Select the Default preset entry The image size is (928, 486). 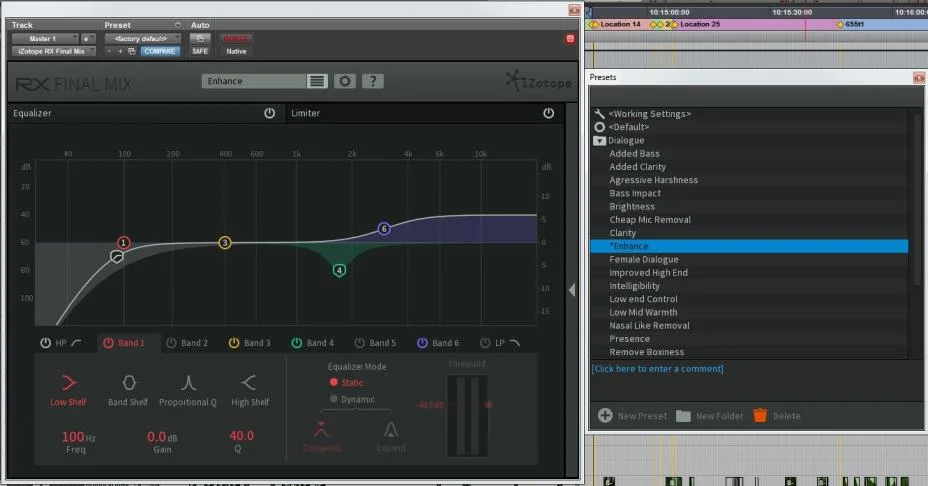point(749,127)
